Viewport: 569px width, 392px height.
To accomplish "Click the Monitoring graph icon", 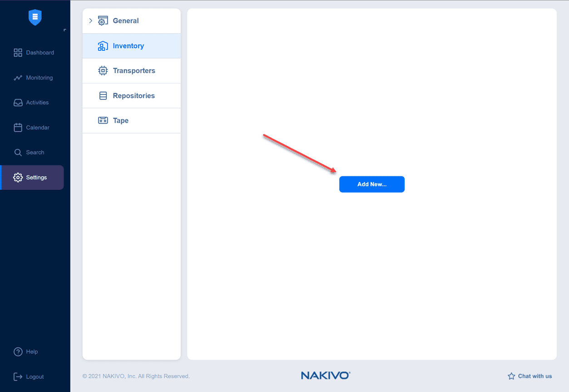I will click(18, 78).
